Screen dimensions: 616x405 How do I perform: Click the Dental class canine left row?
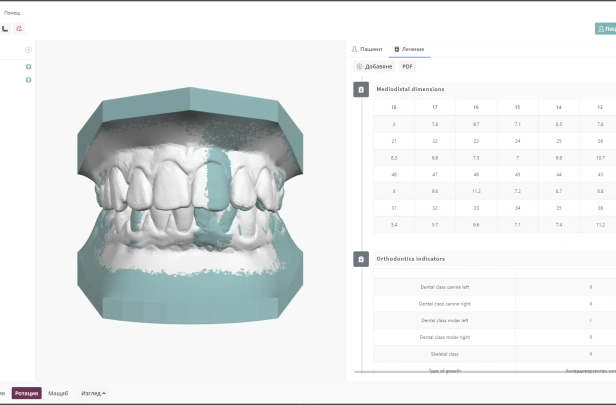(x=495, y=287)
